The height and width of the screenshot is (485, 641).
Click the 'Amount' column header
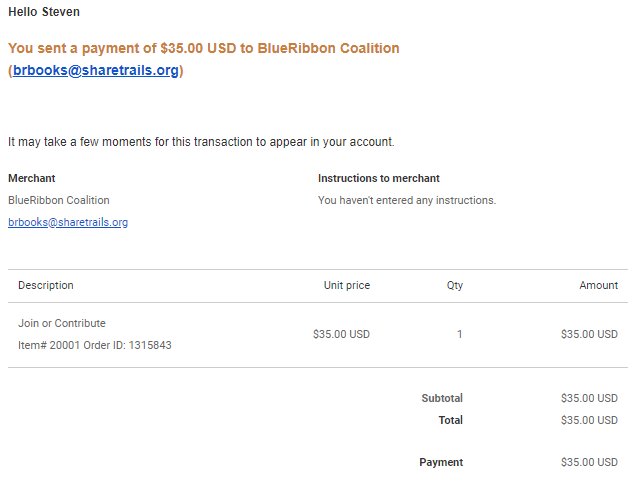click(598, 285)
